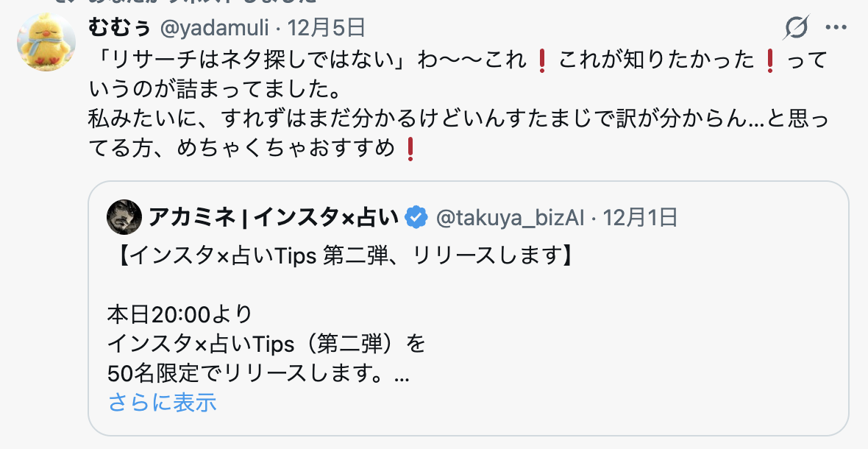Expand quoted post with さらに表示

162,403
